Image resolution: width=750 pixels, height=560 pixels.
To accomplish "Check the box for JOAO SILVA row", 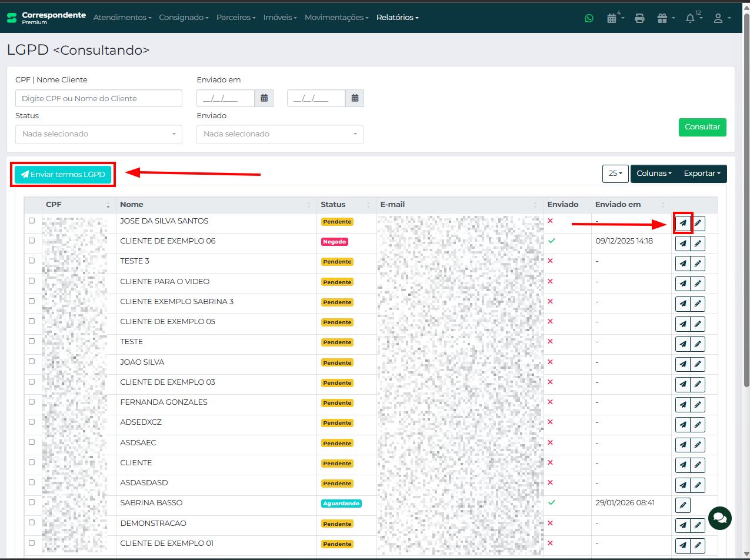I will pyautogui.click(x=32, y=362).
